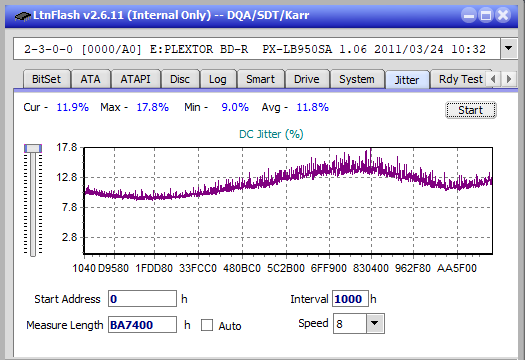Enable the Auto checkbox
Image resolution: width=525 pixels, height=360 pixels.
(207, 325)
